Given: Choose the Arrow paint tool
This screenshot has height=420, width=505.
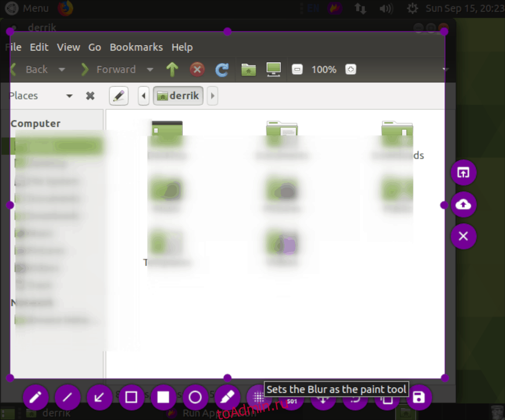Looking at the screenshot, I should pyautogui.click(x=99, y=397).
